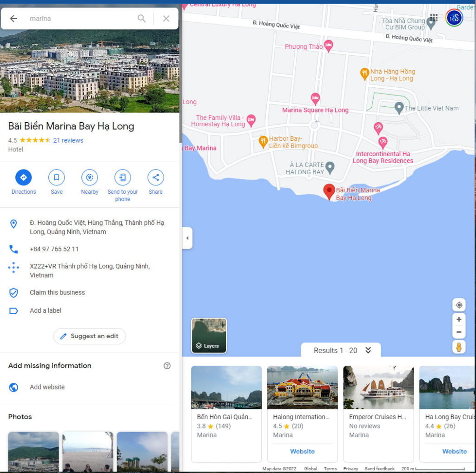
Task: Open the Google apps grid
Action: 434,17
